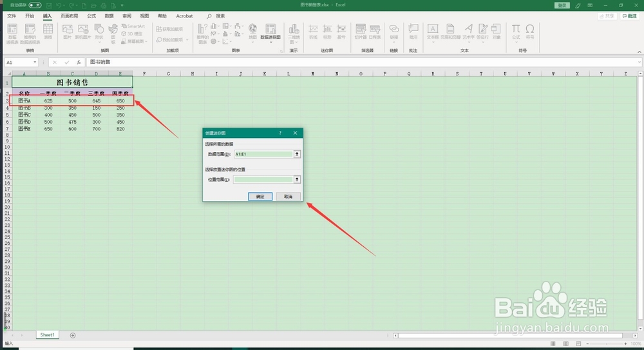The height and width of the screenshot is (350, 644).
Task: Click the fx Insert Function icon
Action: pos(79,62)
